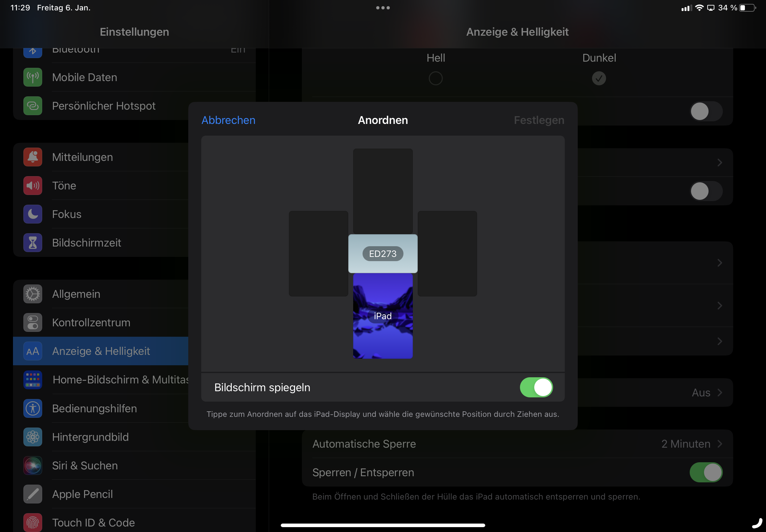Disable the Bildschirm spiegeln switch

click(x=536, y=387)
